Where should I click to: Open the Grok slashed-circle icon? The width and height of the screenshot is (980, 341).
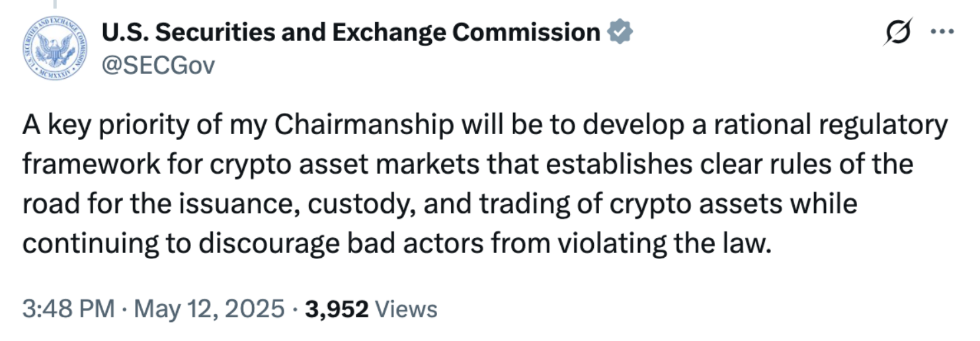pyautogui.click(x=895, y=32)
